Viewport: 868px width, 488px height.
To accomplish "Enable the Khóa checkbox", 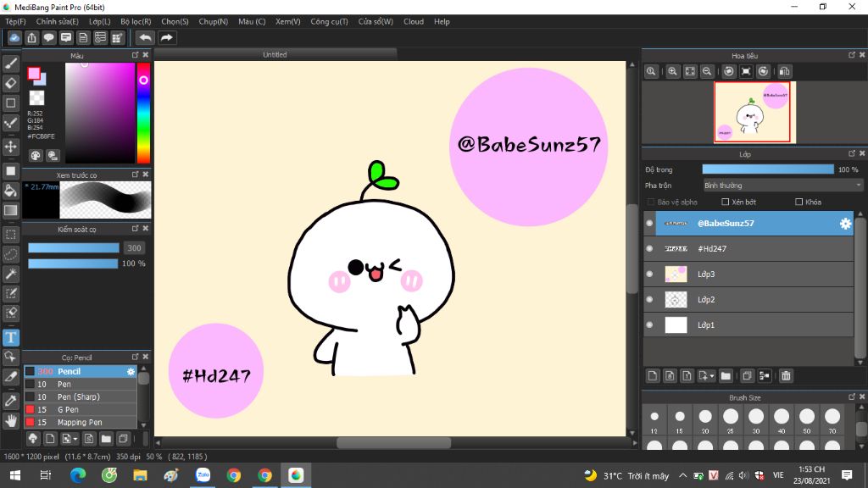I will click(x=798, y=202).
